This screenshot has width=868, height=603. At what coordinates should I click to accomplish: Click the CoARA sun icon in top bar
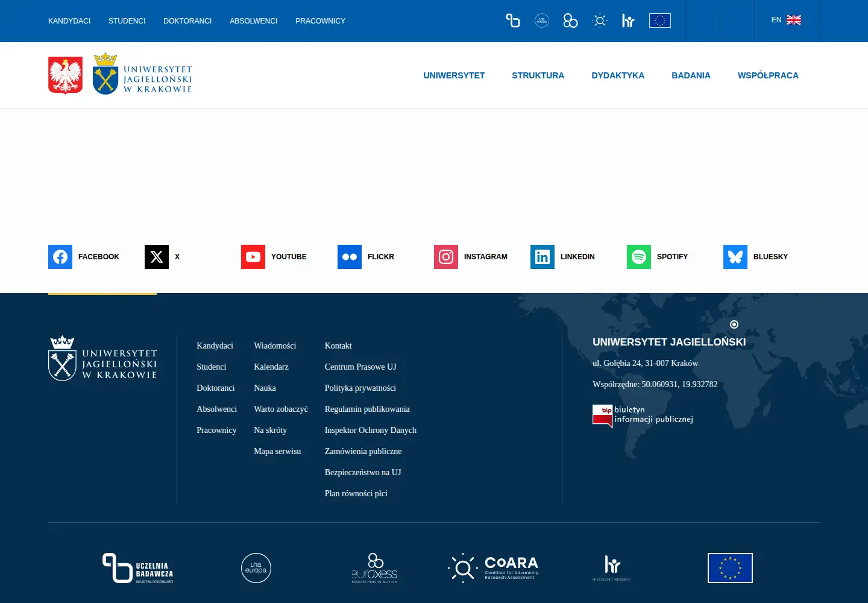[x=600, y=21]
